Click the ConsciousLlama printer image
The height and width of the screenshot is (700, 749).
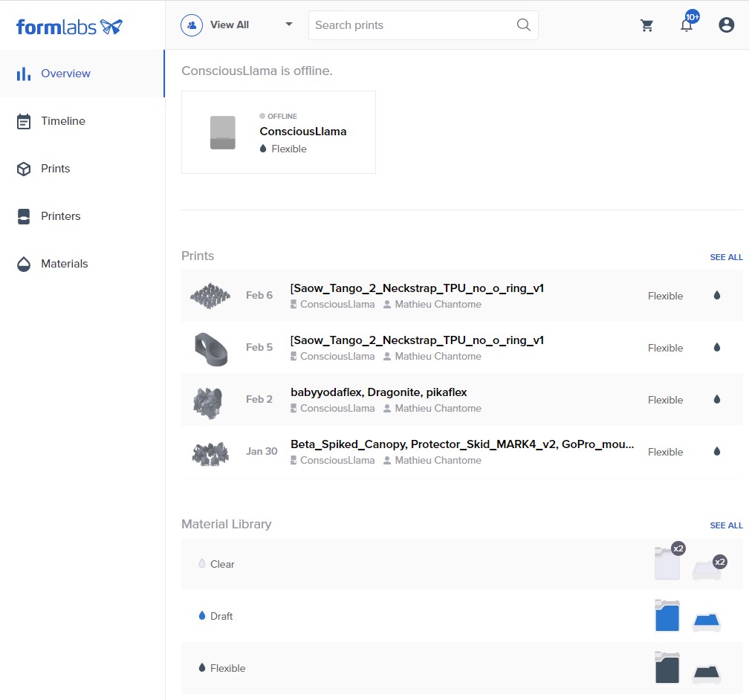[x=223, y=132]
